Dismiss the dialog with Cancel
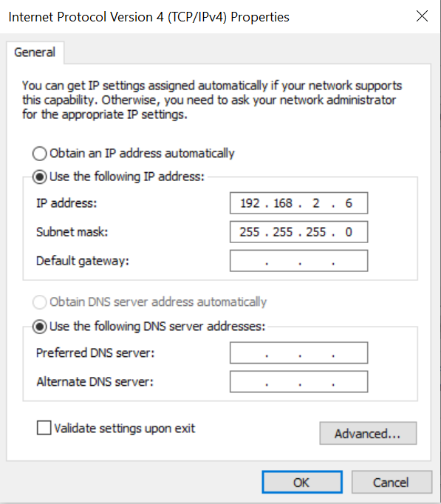The image size is (441, 504). [392, 482]
